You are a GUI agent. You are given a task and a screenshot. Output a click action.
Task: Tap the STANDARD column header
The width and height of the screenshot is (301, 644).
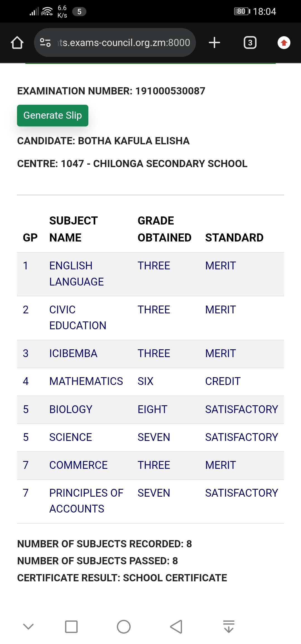click(x=234, y=238)
